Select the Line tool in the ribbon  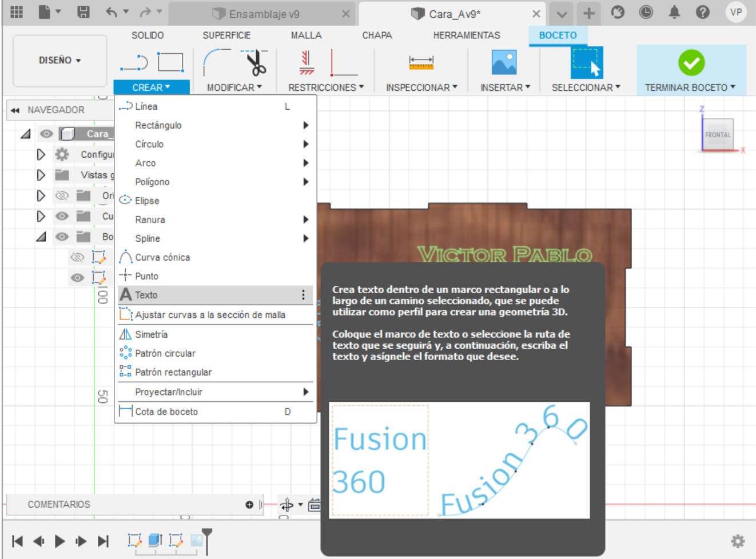(134, 62)
